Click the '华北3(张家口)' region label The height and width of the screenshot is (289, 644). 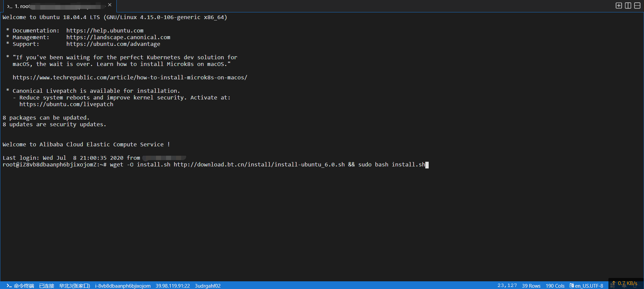click(74, 286)
